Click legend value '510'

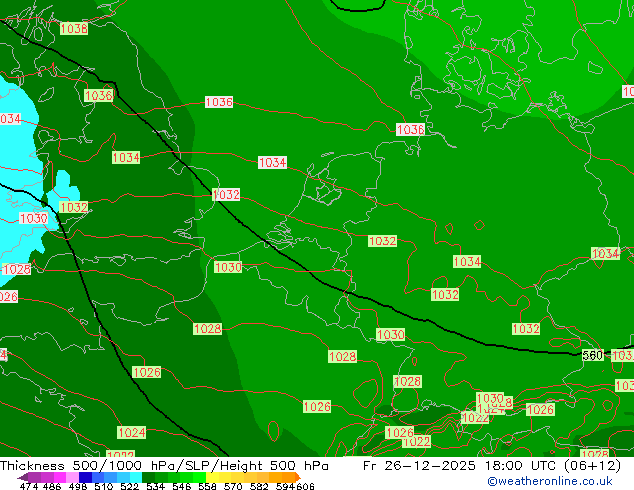point(104,486)
